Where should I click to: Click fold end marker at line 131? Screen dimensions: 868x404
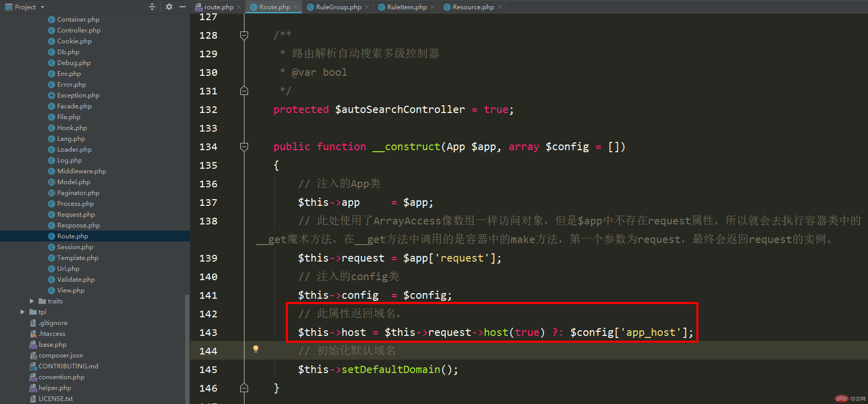tap(244, 91)
